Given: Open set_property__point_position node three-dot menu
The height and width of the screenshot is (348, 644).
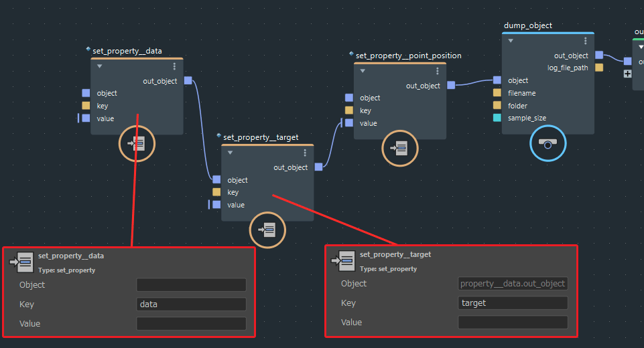Looking at the screenshot, I should tap(438, 71).
